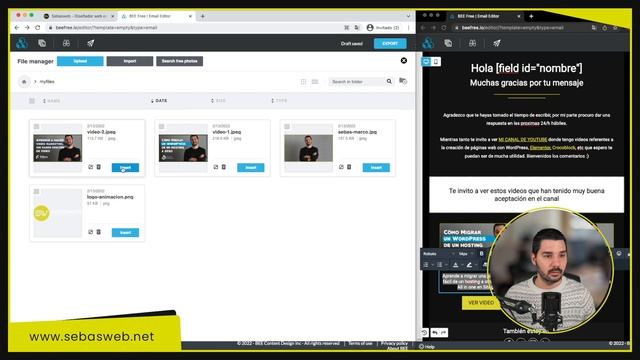Screen dimensions: 640x360
Task: Edit the logo-animacion.png image
Action: [x=91, y=232]
